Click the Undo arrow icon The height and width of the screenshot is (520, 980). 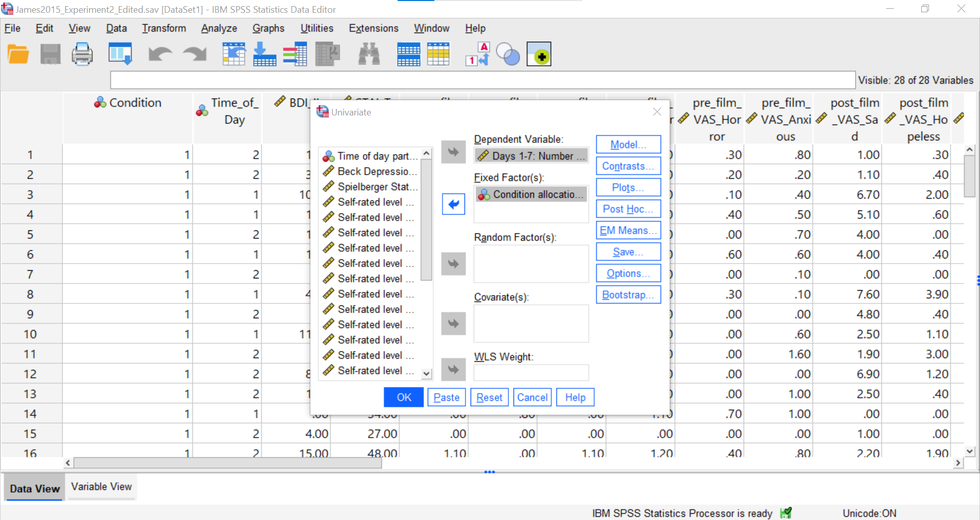(x=160, y=54)
